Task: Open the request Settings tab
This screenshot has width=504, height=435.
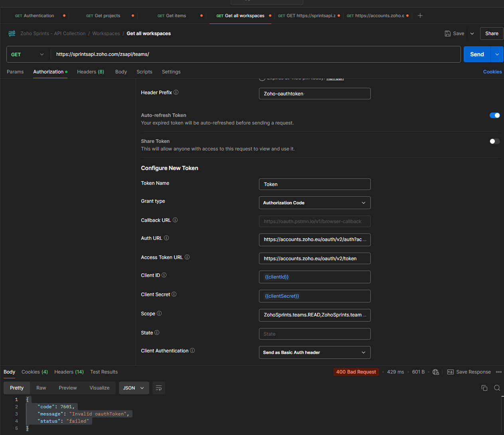Action: click(x=171, y=72)
